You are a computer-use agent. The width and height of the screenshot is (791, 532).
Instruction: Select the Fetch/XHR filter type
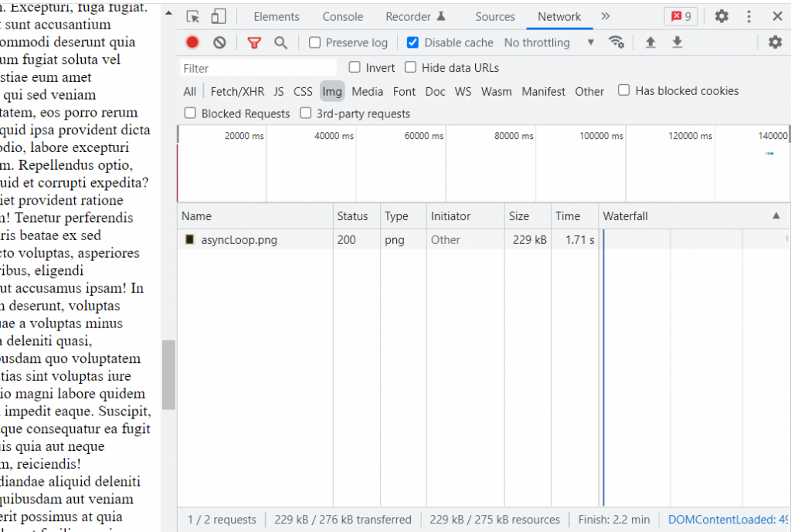tap(237, 91)
